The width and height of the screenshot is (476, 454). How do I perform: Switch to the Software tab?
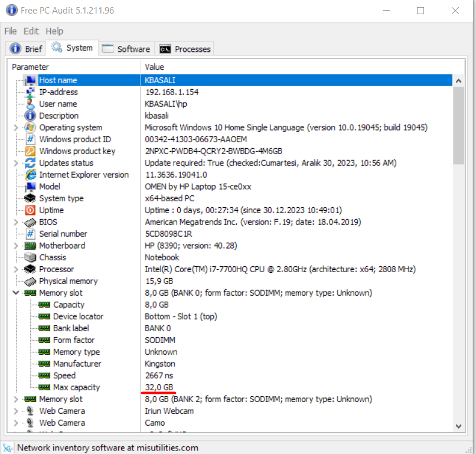126,48
